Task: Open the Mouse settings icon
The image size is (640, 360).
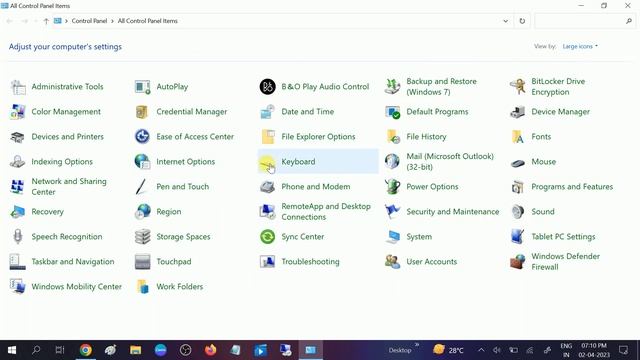Action: point(518,163)
